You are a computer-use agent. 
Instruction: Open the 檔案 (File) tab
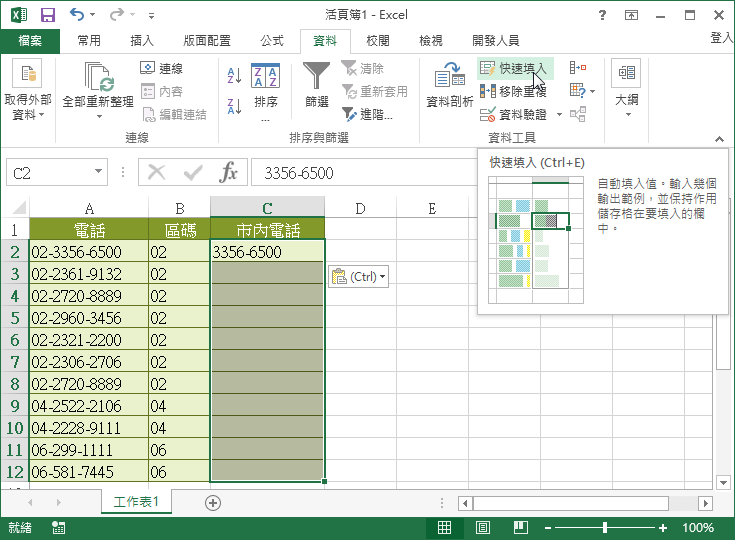(x=30, y=41)
